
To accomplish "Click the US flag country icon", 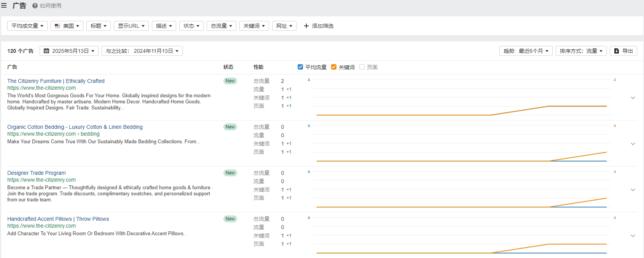I will point(57,26).
